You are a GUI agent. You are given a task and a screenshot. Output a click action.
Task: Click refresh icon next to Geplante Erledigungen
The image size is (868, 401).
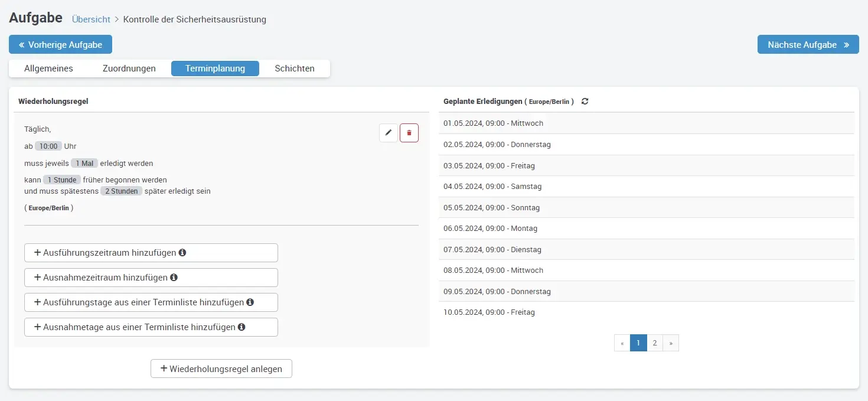click(x=585, y=102)
